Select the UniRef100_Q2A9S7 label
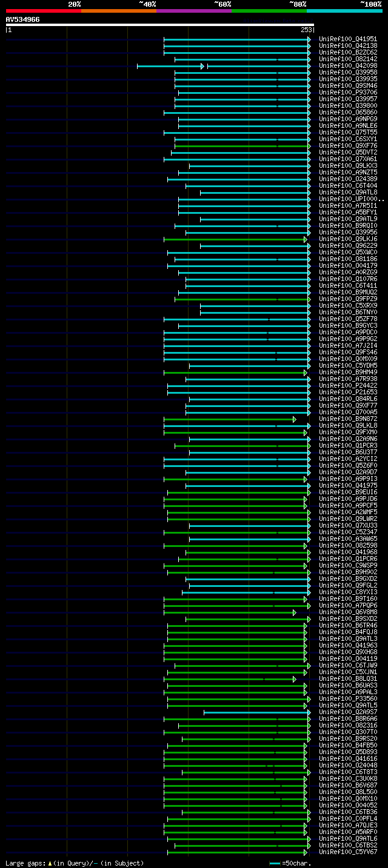The width and height of the screenshot is (388, 868). pyautogui.click(x=348, y=712)
